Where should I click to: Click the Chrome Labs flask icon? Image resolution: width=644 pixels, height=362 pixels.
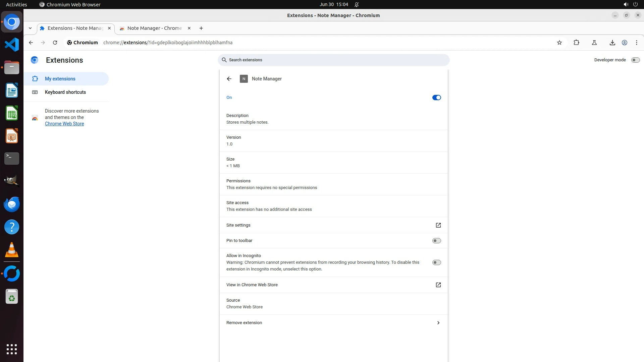pyautogui.click(x=594, y=43)
